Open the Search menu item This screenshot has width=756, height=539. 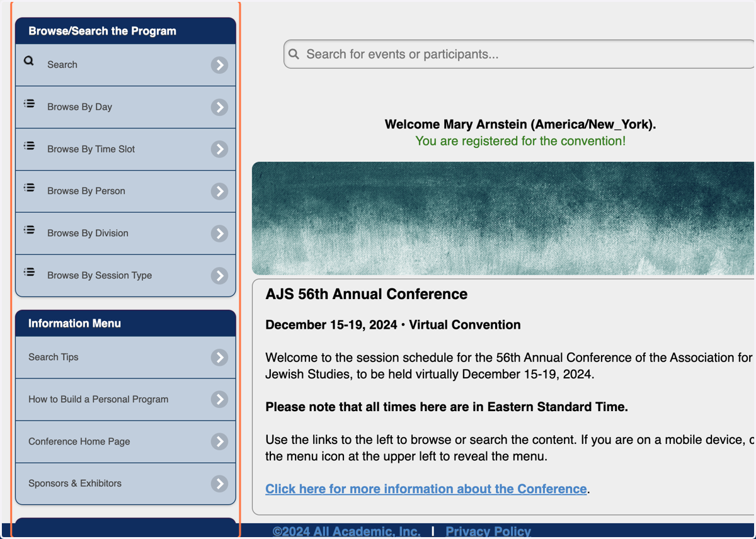[x=125, y=65]
